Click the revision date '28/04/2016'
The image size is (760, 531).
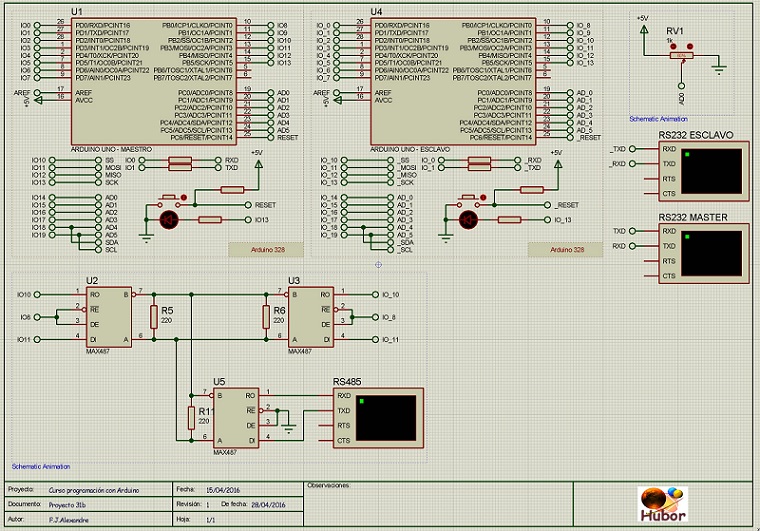268,505
